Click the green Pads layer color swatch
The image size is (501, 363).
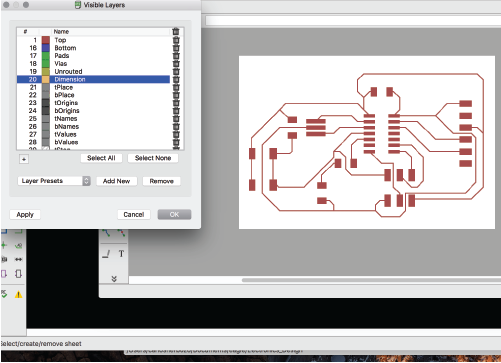[x=46, y=56]
